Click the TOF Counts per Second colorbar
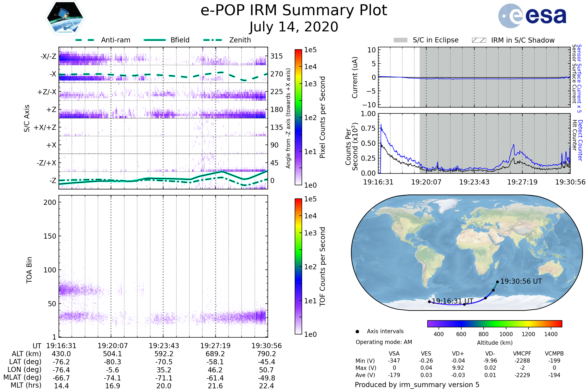 [x=298, y=266]
